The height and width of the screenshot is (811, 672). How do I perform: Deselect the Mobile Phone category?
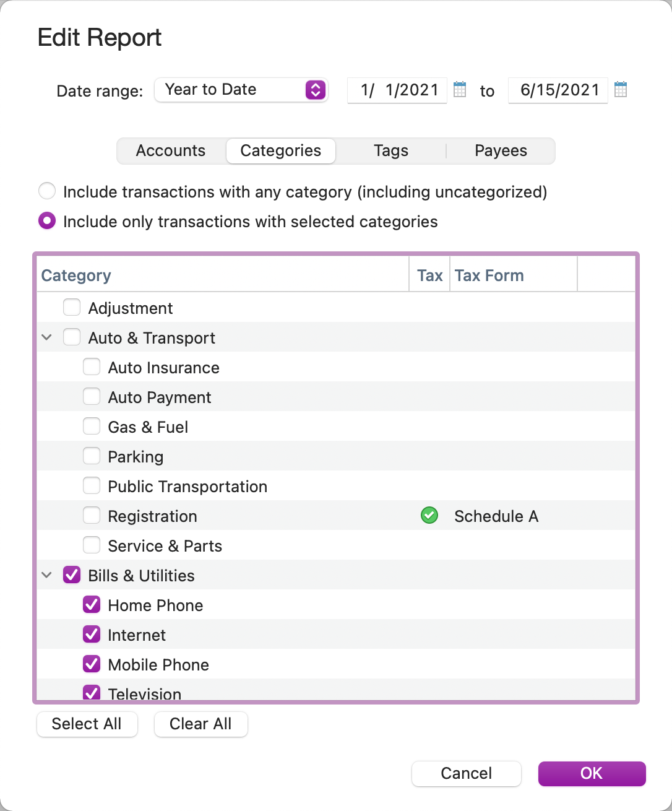92,664
